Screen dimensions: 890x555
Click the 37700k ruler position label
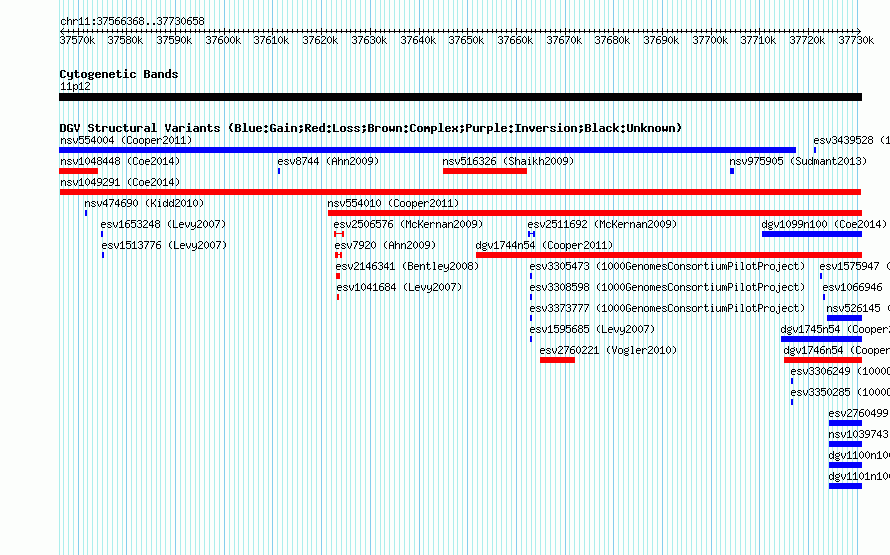pyautogui.click(x=710, y=40)
